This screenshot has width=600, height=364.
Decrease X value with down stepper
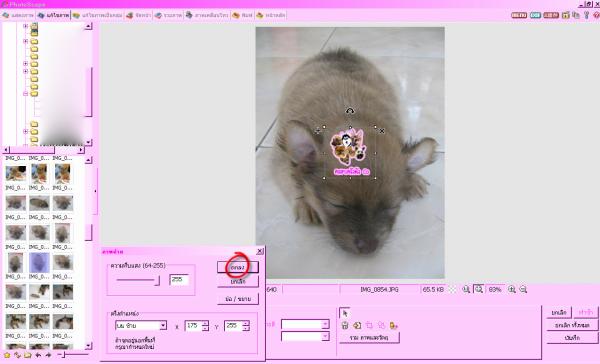click(205, 328)
